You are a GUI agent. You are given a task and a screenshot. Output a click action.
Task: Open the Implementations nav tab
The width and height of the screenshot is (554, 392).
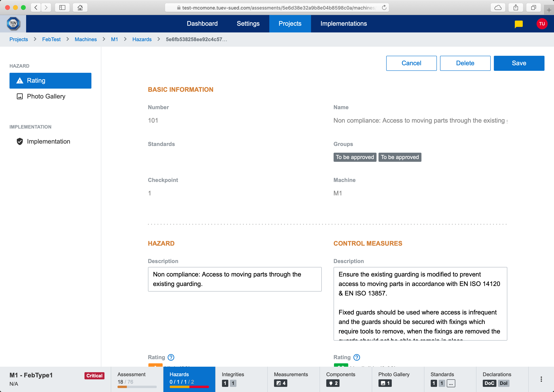pyautogui.click(x=343, y=24)
